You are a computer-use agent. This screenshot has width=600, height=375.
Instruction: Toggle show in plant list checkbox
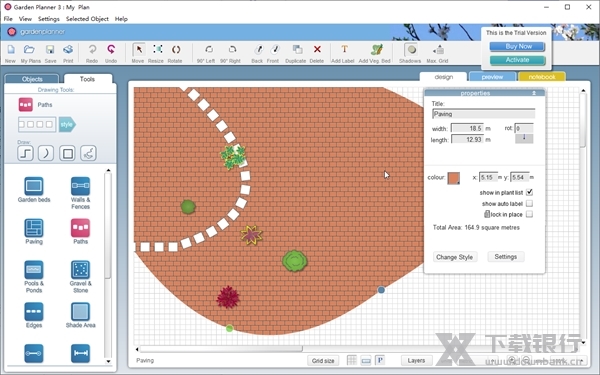tap(530, 192)
